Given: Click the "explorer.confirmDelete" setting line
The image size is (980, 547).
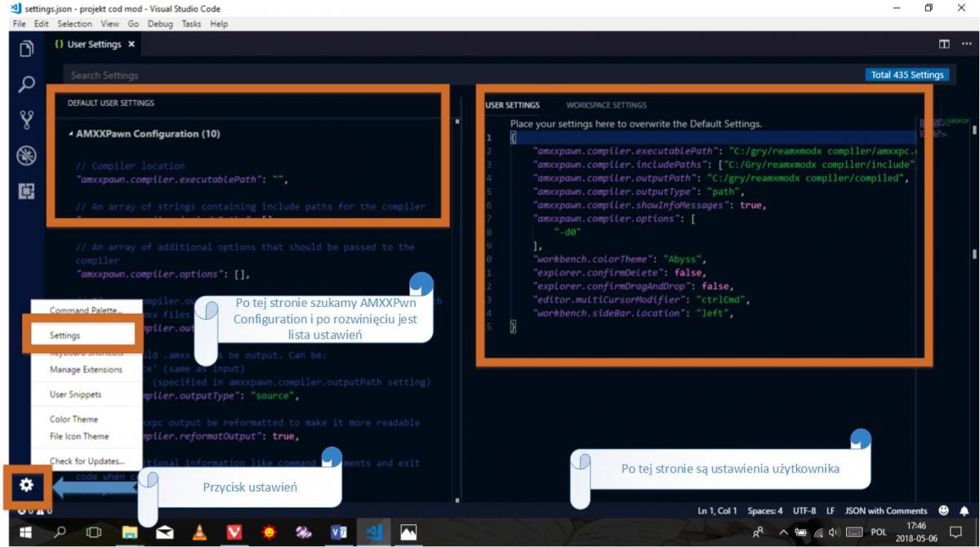Looking at the screenshot, I should point(618,273).
